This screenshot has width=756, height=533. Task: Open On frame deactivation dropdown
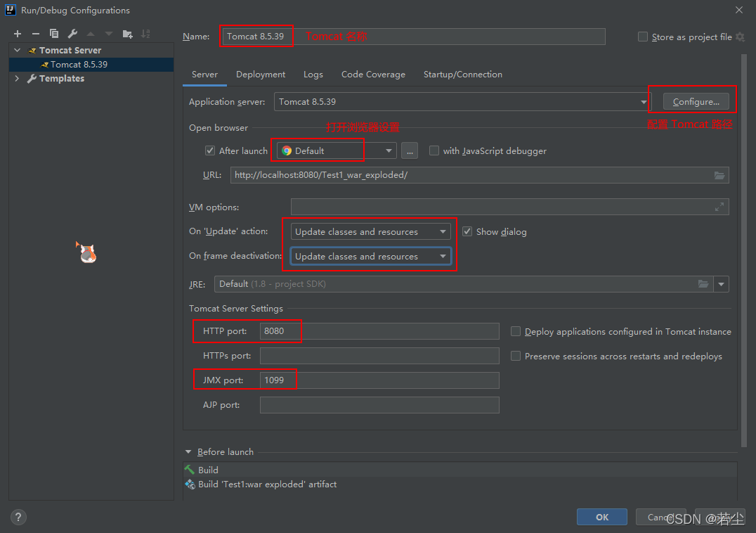[x=370, y=256]
